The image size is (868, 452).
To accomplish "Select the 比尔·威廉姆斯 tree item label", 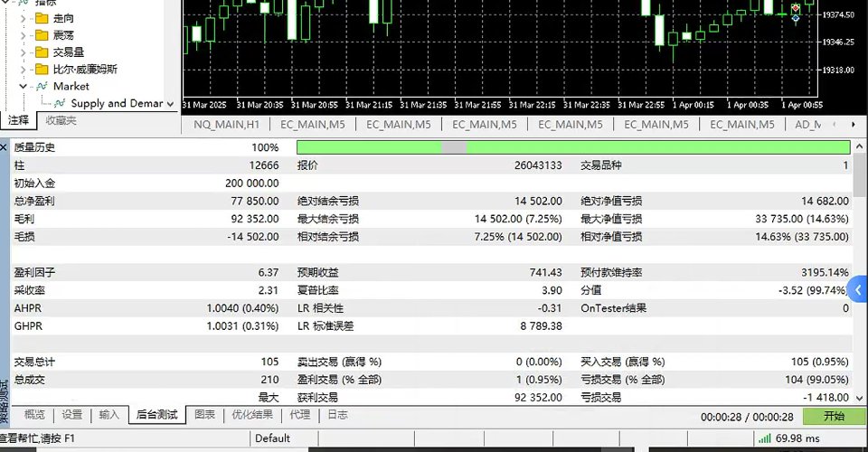I will pyautogui.click(x=85, y=69).
